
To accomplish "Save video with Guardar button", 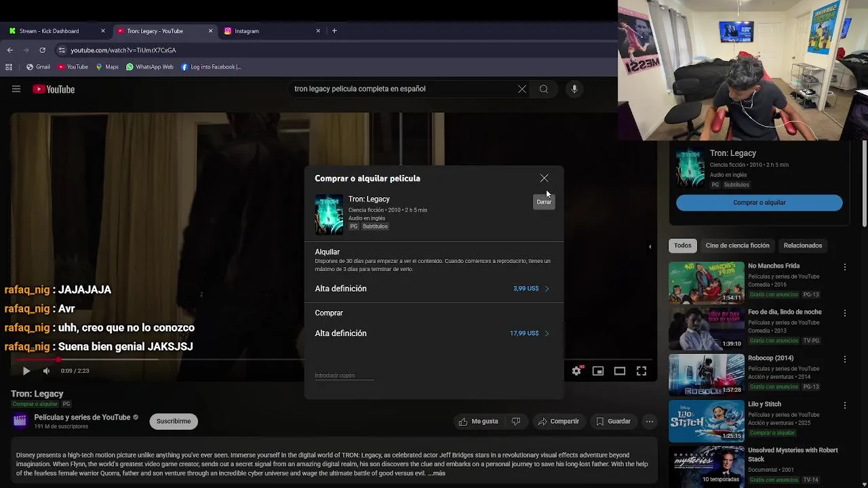I will (x=613, y=422).
